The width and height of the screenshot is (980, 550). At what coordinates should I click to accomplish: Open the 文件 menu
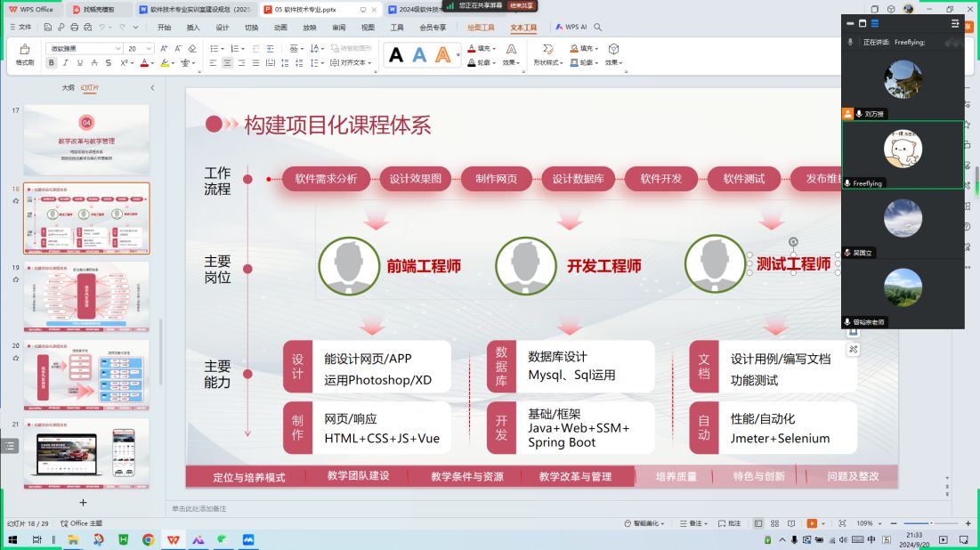(21, 27)
